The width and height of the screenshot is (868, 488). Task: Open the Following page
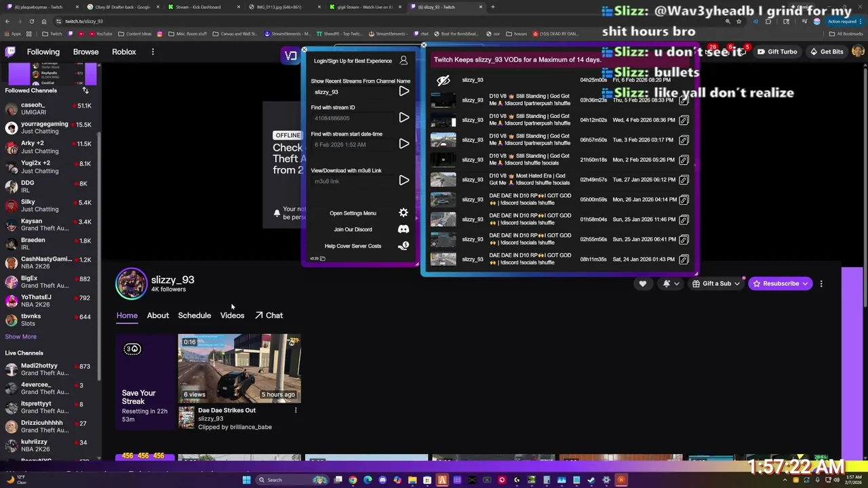pyautogui.click(x=43, y=52)
